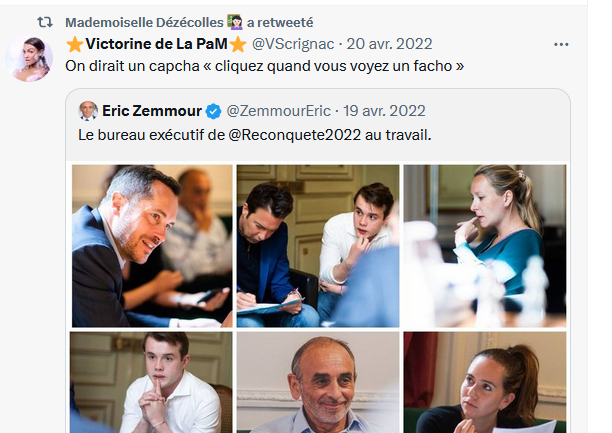Click the @ZemmourEric handle

[279, 111]
